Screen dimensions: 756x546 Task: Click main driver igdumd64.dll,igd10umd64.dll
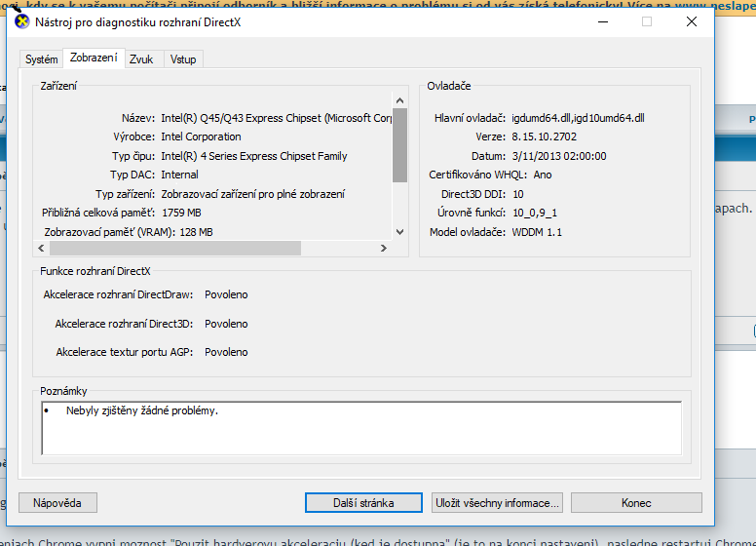578,118
